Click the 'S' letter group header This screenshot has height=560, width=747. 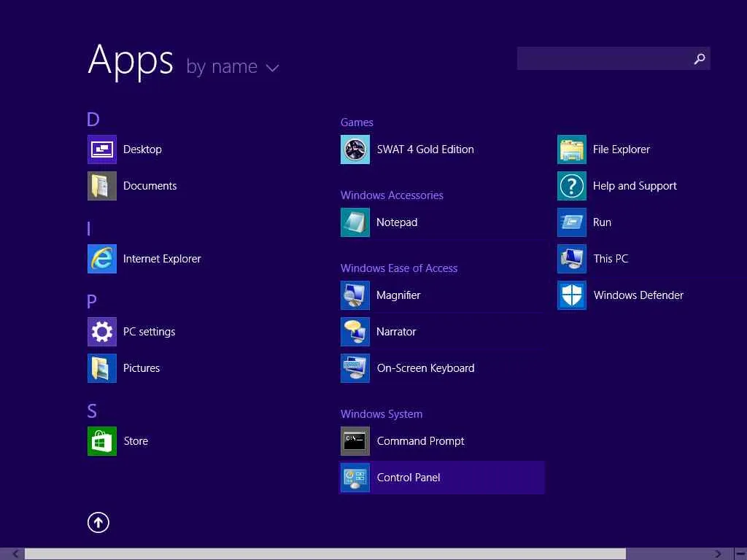point(92,411)
